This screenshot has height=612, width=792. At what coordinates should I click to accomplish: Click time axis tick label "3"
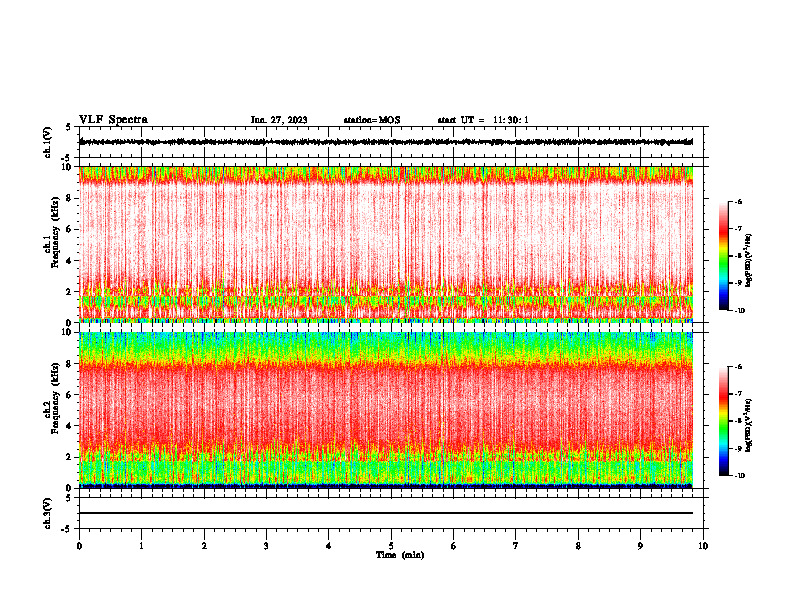(x=266, y=546)
